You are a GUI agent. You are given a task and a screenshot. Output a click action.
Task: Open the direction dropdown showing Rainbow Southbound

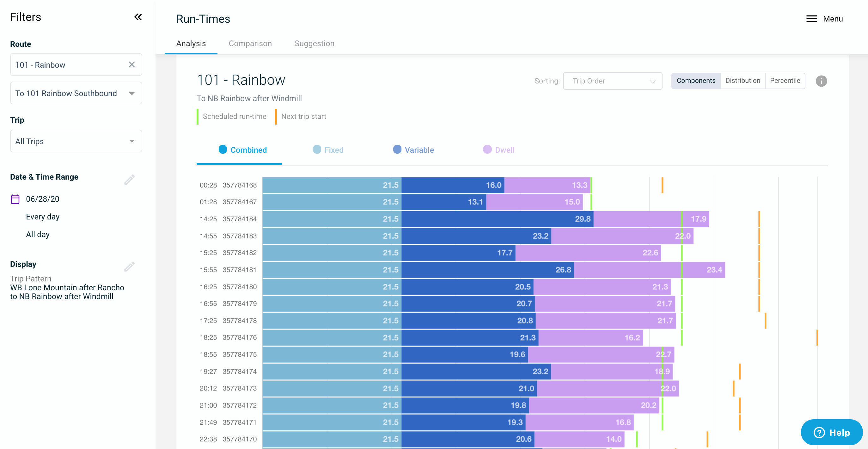[76, 93]
